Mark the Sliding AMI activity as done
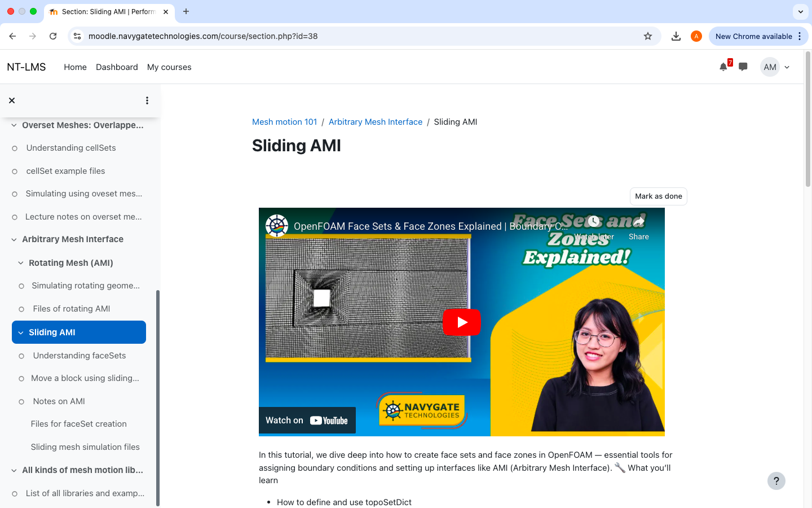 (x=658, y=196)
